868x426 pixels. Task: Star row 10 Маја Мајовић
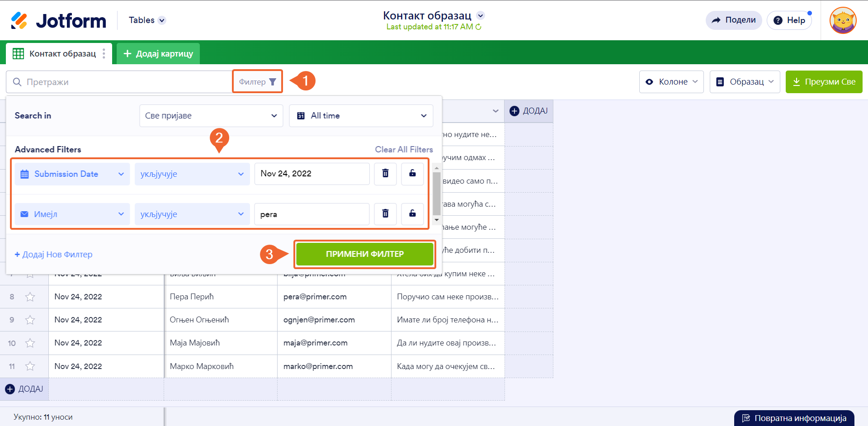pyautogui.click(x=30, y=343)
